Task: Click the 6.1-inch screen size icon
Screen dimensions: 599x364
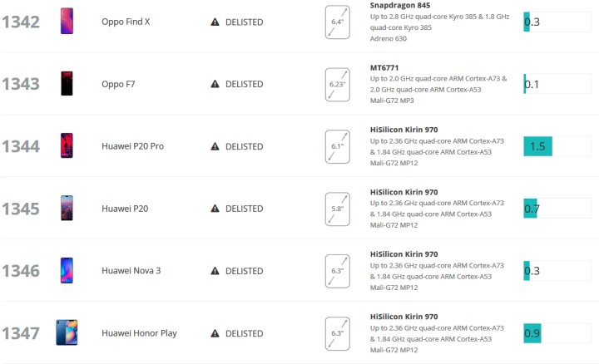Action: tap(337, 146)
